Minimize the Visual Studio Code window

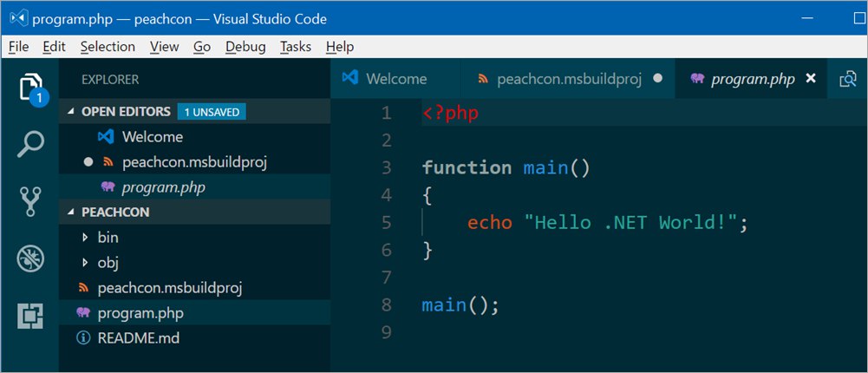(x=807, y=19)
